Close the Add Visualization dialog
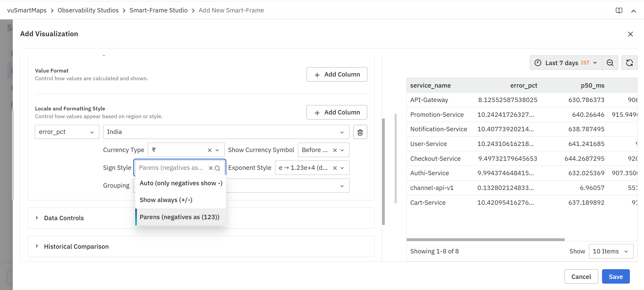This screenshot has width=644, height=290. pos(630,34)
